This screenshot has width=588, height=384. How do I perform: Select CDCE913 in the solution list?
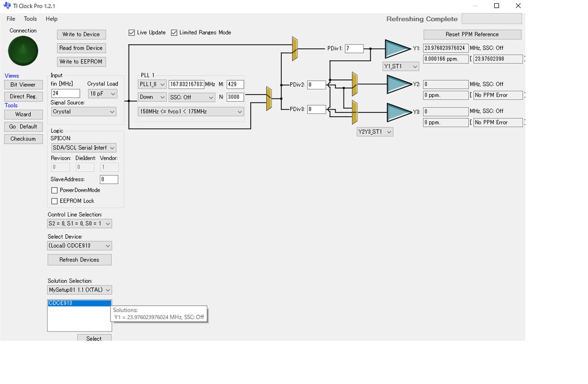pos(79,303)
